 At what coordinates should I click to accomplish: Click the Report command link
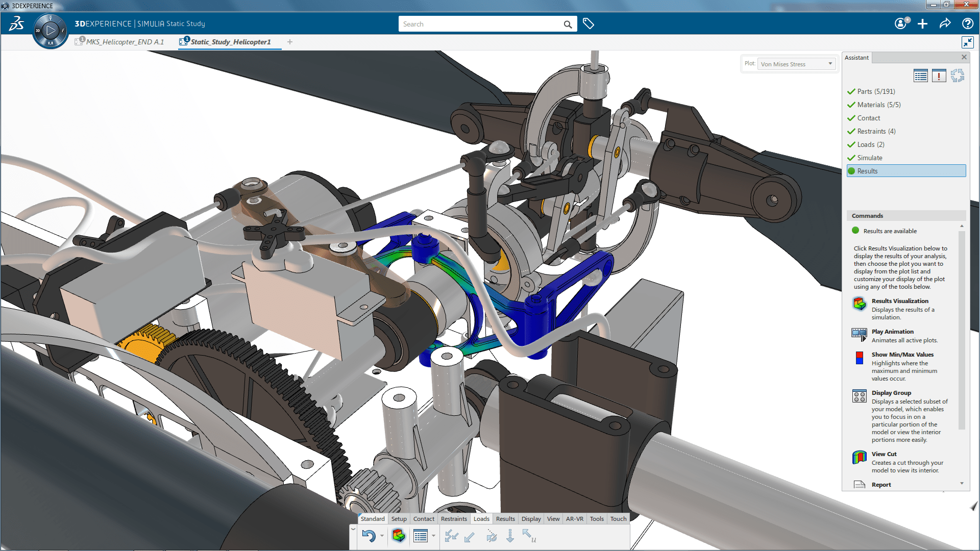[x=881, y=485]
